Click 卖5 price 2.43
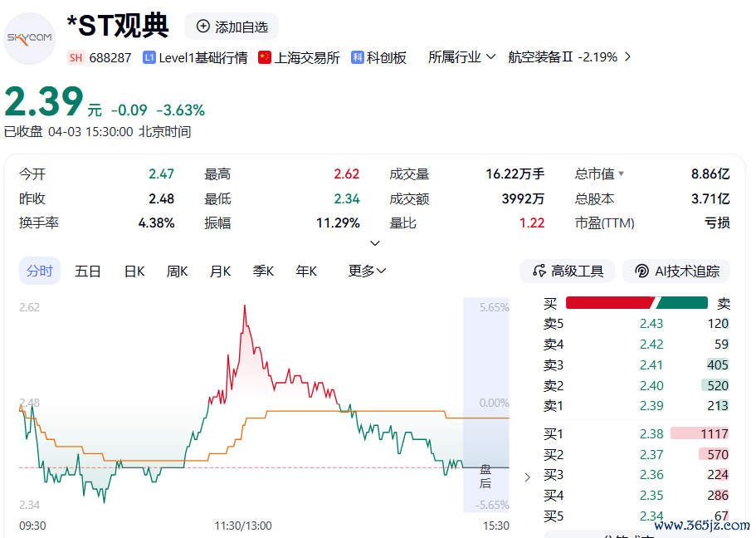The image size is (756, 538). click(x=651, y=323)
